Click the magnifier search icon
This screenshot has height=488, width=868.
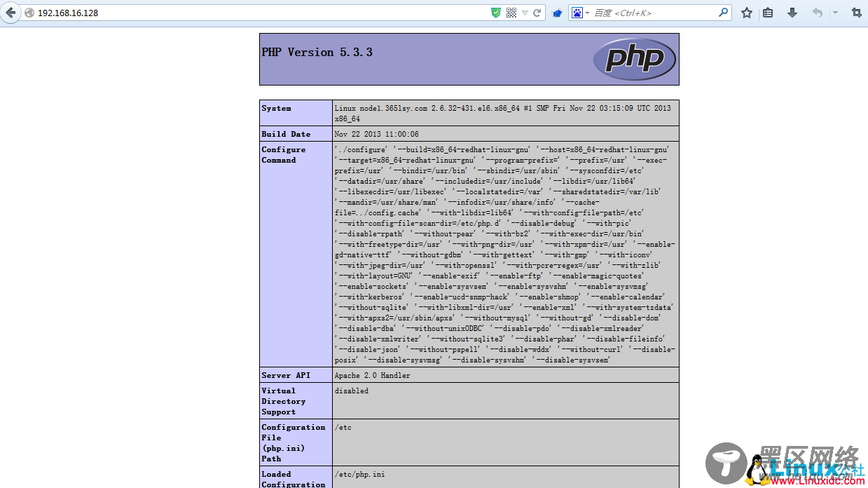tap(724, 13)
